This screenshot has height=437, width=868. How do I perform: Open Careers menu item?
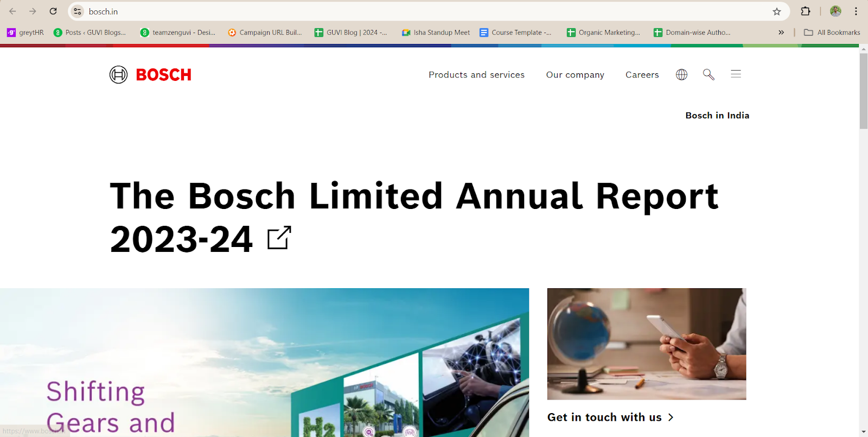click(642, 75)
